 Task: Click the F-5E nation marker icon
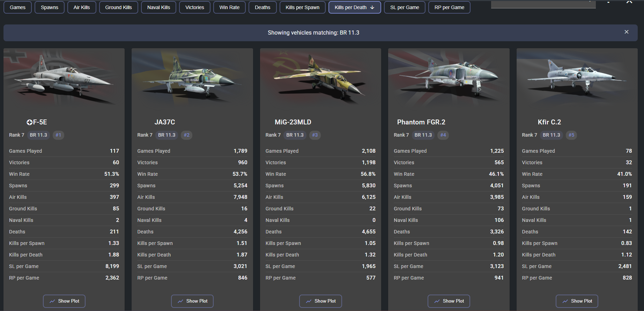29,122
